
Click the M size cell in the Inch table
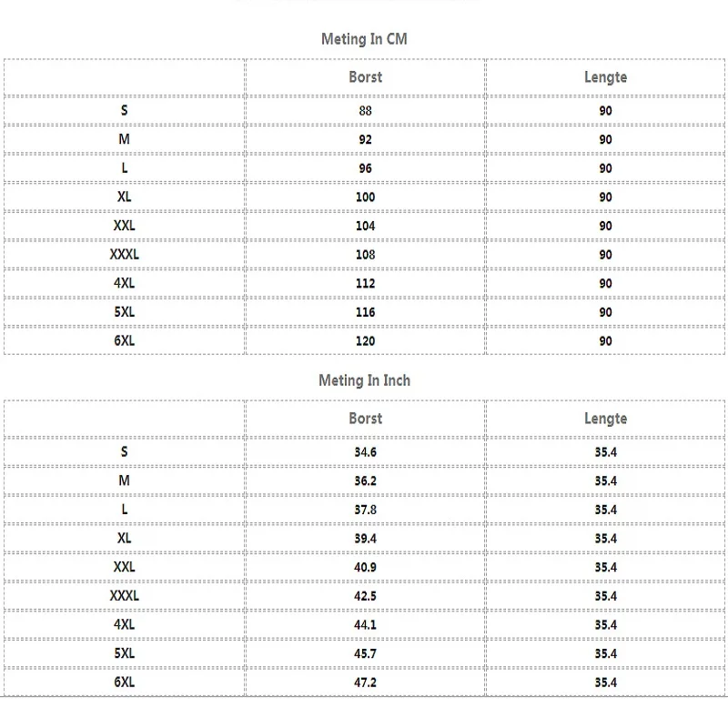[125, 480]
